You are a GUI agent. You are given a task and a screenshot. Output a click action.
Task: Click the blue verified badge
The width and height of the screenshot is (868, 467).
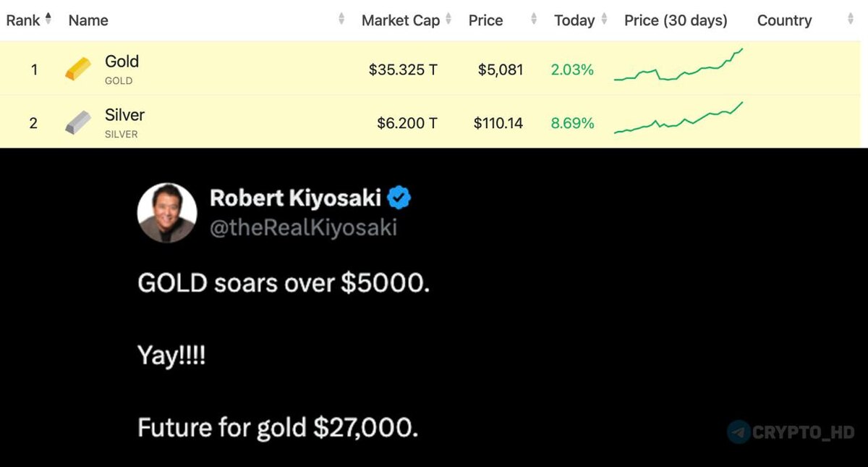399,197
